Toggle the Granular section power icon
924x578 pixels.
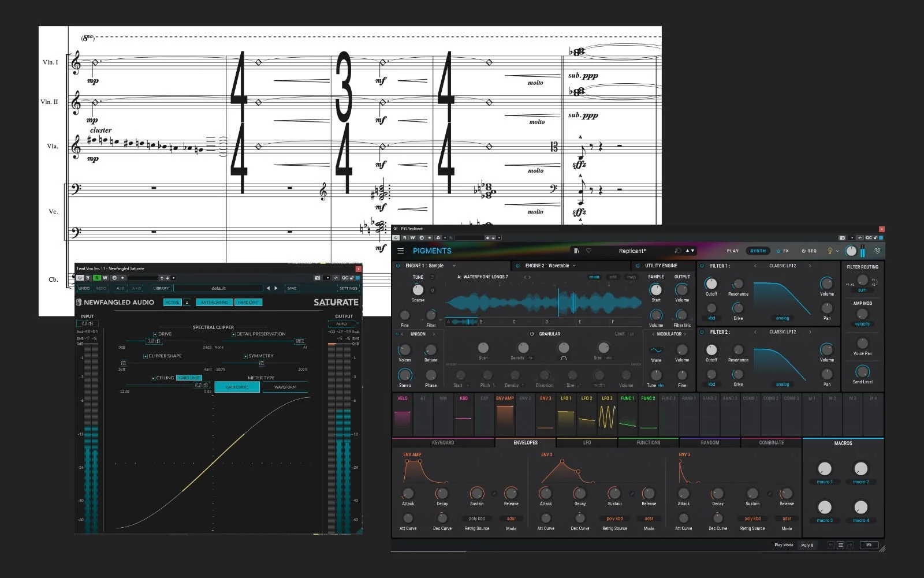click(532, 334)
